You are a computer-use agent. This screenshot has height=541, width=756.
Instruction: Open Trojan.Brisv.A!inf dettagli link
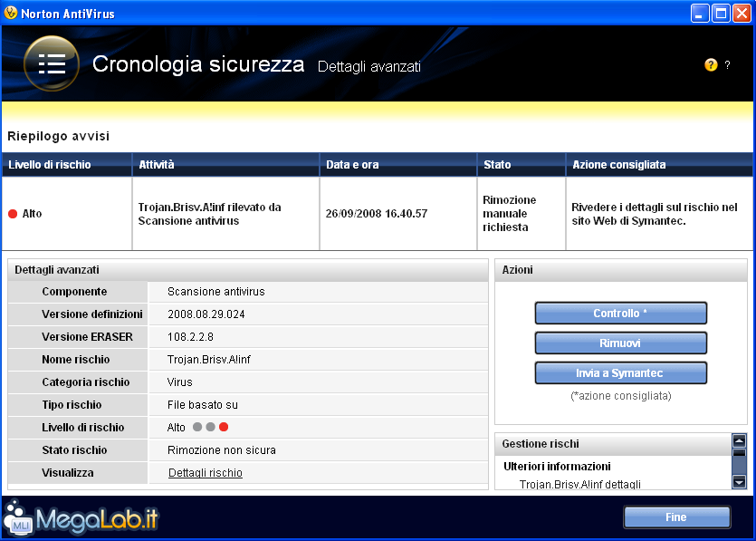(580, 484)
